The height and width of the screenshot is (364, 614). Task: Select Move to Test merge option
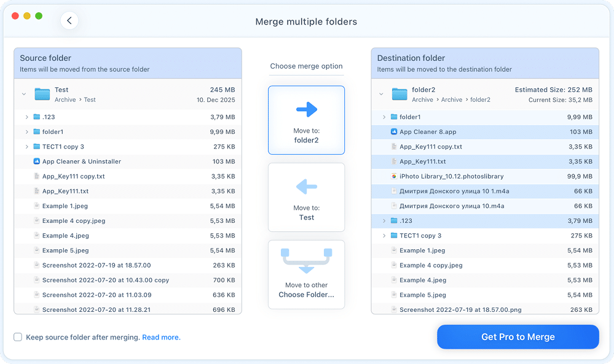(x=306, y=198)
